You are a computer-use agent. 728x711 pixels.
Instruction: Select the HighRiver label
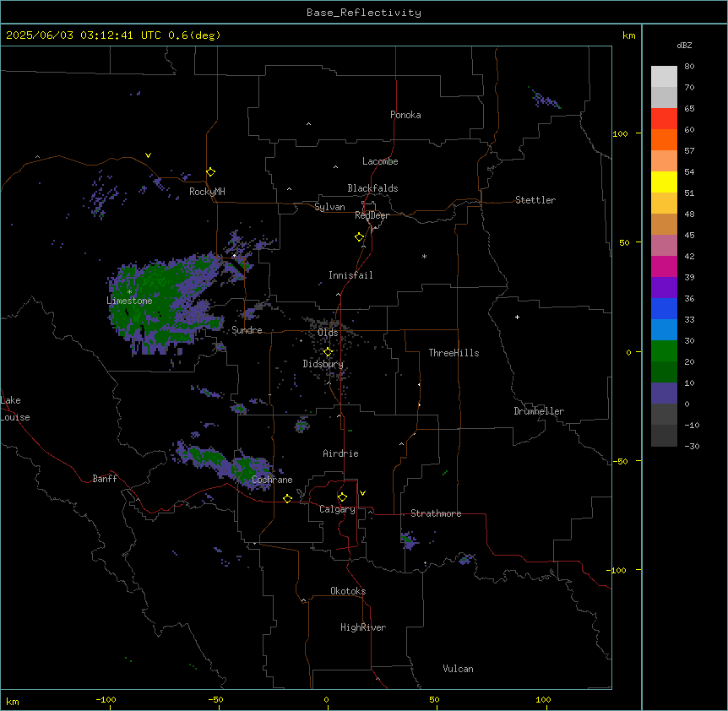coord(363,627)
